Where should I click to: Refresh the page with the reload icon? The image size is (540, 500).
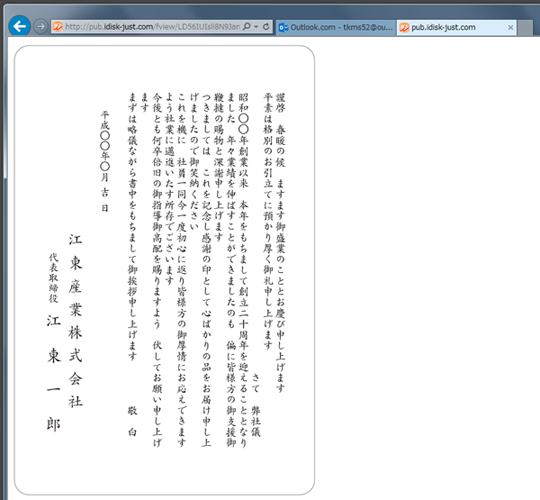pos(266,27)
